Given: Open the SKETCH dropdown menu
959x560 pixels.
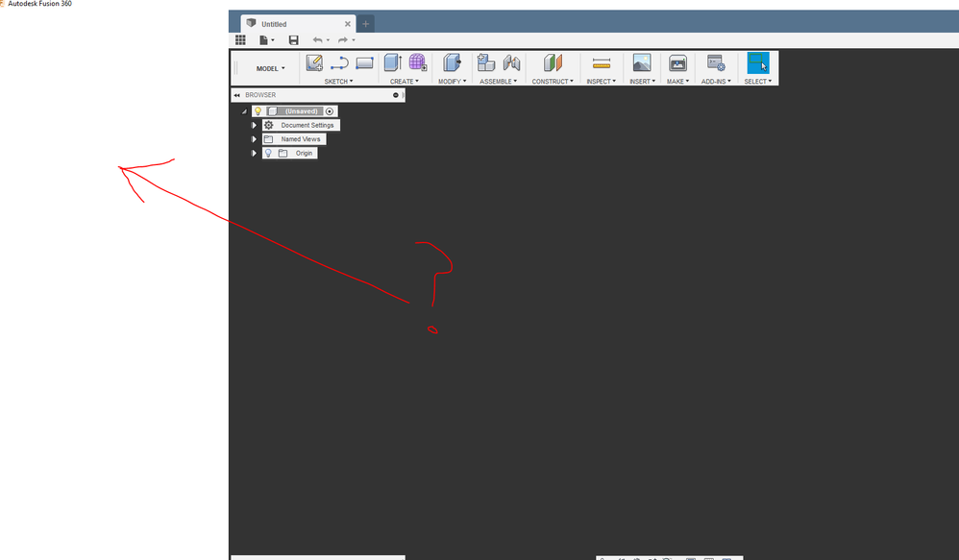Looking at the screenshot, I should pyautogui.click(x=338, y=82).
